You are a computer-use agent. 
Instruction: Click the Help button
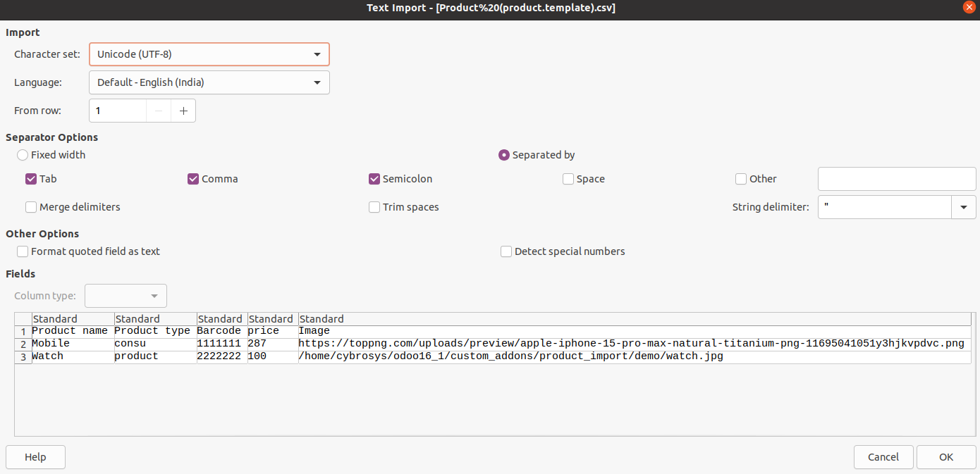(35, 457)
